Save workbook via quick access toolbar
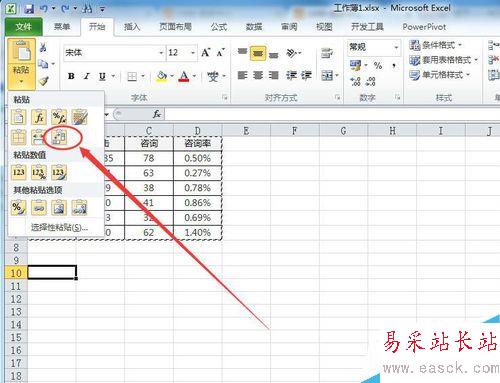Screen dimensions: 500x383 pyautogui.click(x=29, y=8)
